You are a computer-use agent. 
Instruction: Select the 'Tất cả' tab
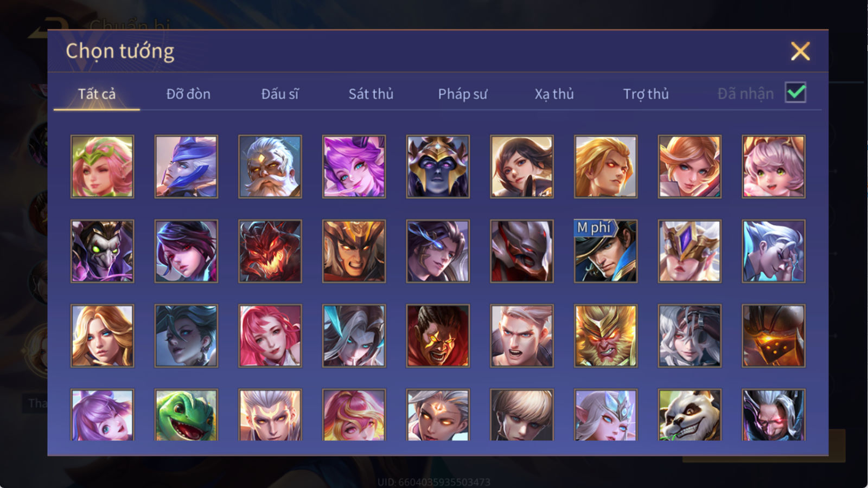pyautogui.click(x=97, y=94)
